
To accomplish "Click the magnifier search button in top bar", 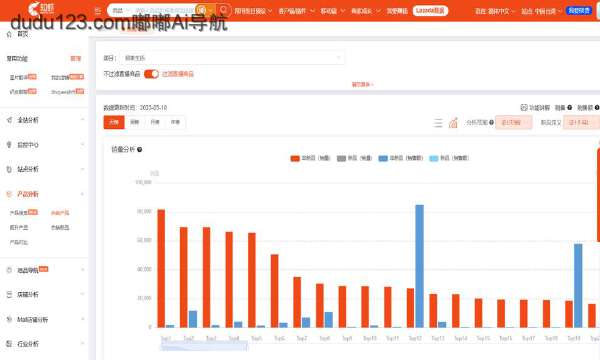I will click(x=223, y=10).
